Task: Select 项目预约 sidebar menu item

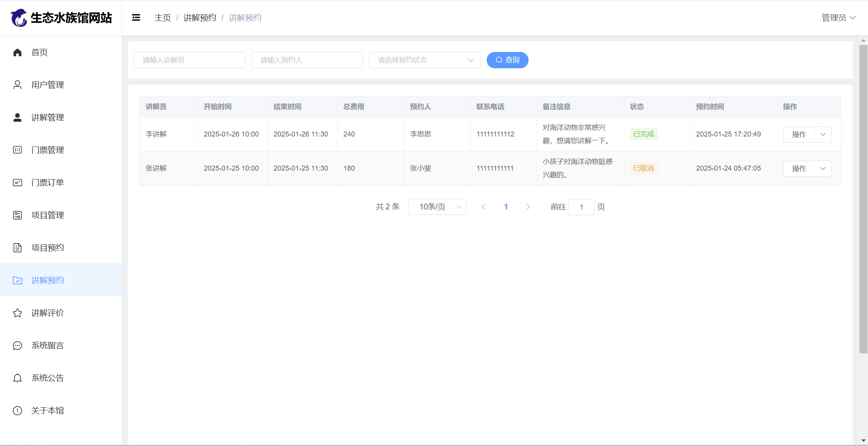Action: click(x=48, y=248)
